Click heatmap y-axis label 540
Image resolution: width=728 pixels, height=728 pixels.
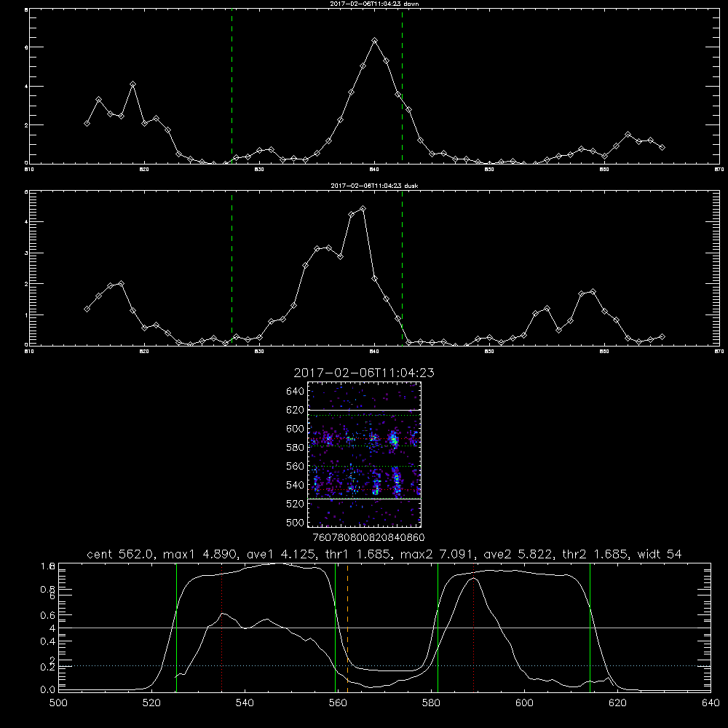pos(296,485)
